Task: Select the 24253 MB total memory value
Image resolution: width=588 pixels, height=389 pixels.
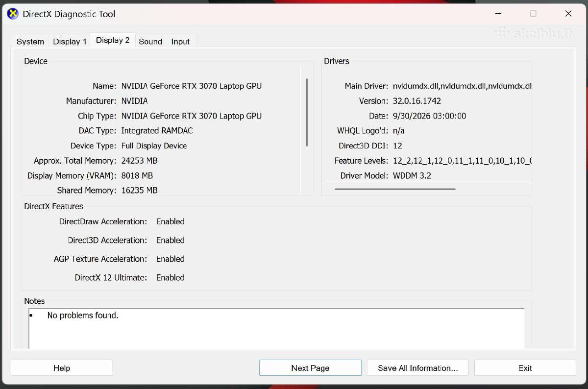Action: point(139,161)
